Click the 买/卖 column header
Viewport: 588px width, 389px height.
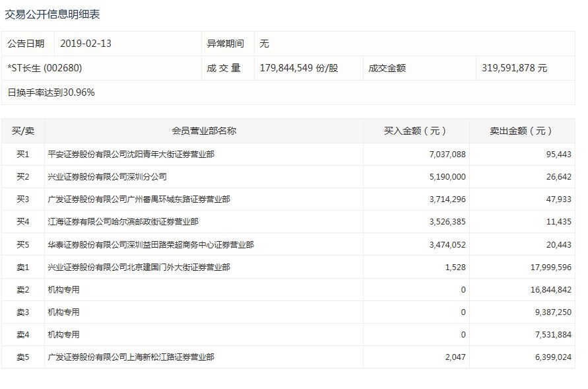point(23,131)
